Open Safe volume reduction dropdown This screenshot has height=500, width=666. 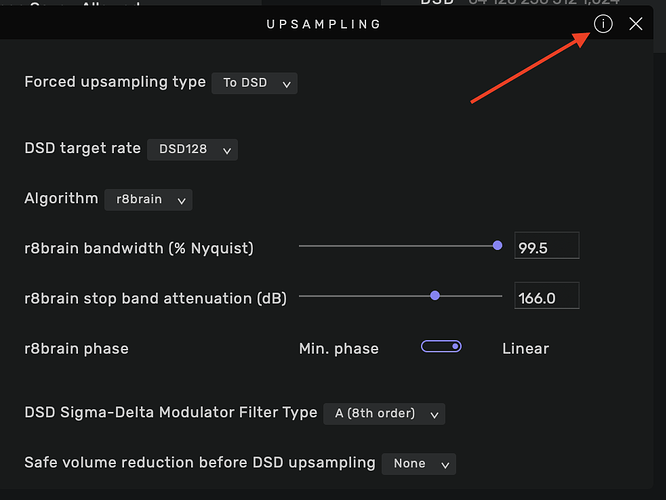click(x=418, y=464)
